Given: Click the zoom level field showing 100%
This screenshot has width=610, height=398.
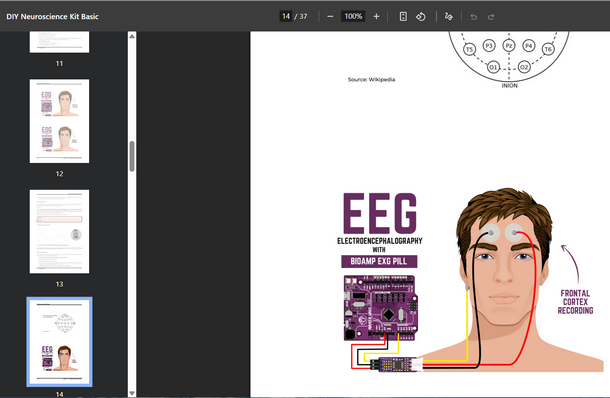Looking at the screenshot, I should coord(353,16).
